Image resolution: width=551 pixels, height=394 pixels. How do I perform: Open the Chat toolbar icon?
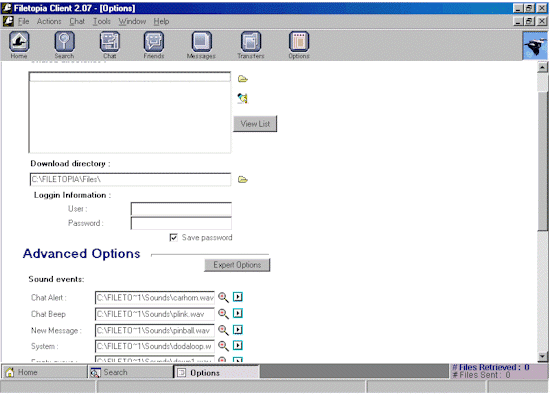click(x=110, y=45)
